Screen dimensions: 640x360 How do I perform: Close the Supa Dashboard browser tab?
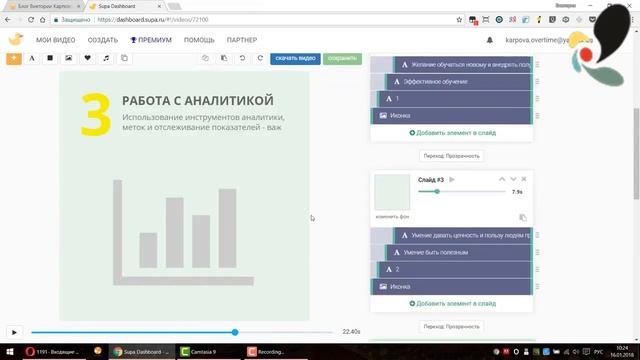(159, 6)
